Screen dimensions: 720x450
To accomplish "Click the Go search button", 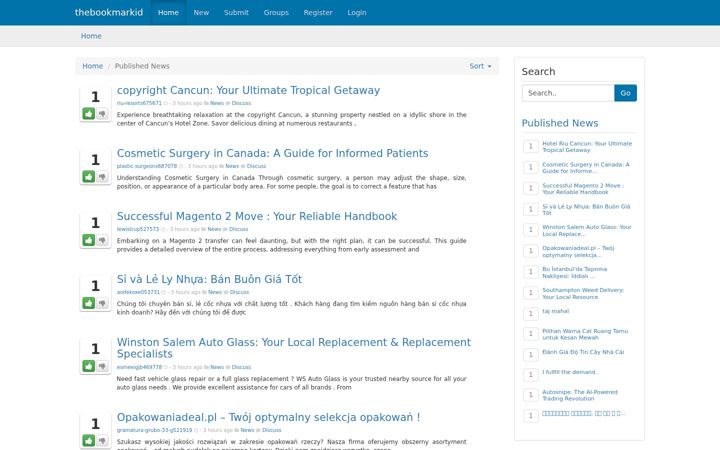I will click(625, 93).
